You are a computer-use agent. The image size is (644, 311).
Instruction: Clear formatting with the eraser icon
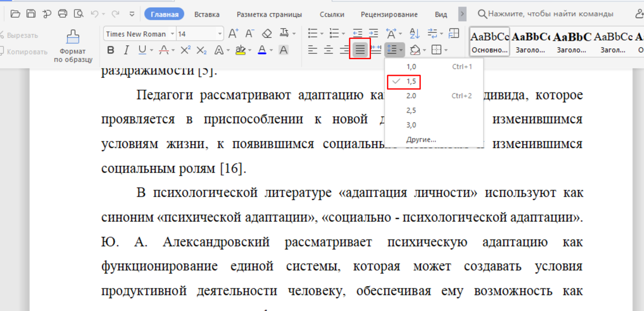pyautogui.click(x=267, y=33)
